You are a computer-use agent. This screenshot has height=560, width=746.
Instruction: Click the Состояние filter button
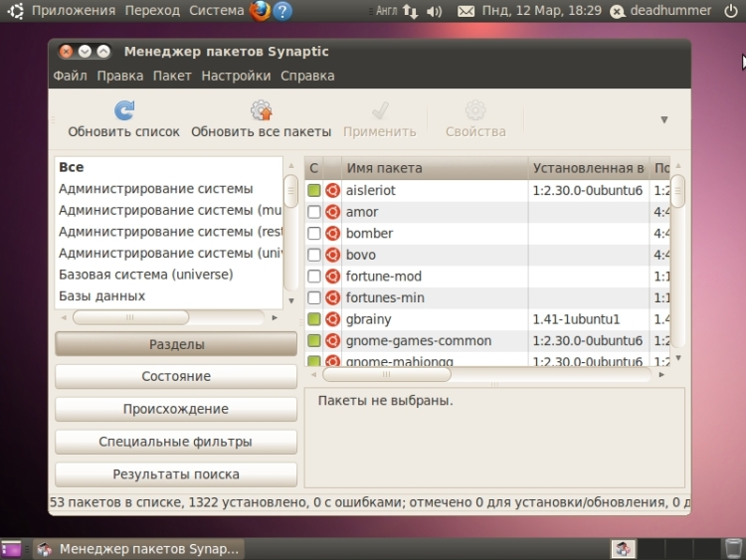(175, 377)
